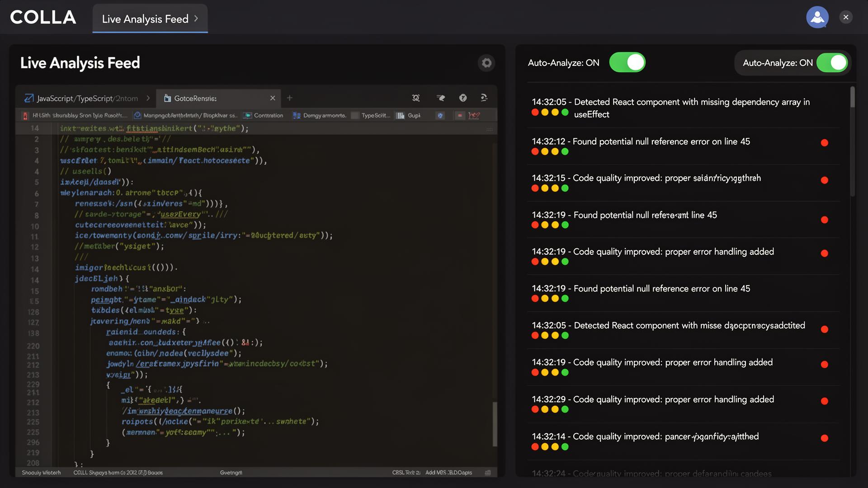Switch off the right Auto-Analyze pill toggle
Screen dimensions: 868x488
coord(831,63)
